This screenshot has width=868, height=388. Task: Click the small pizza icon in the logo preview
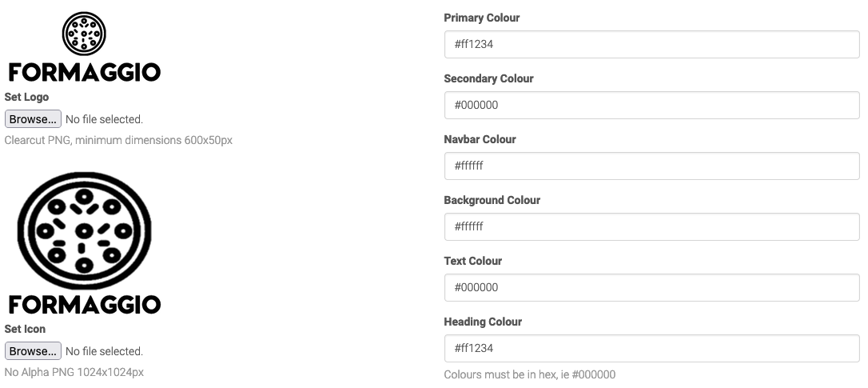click(x=84, y=34)
